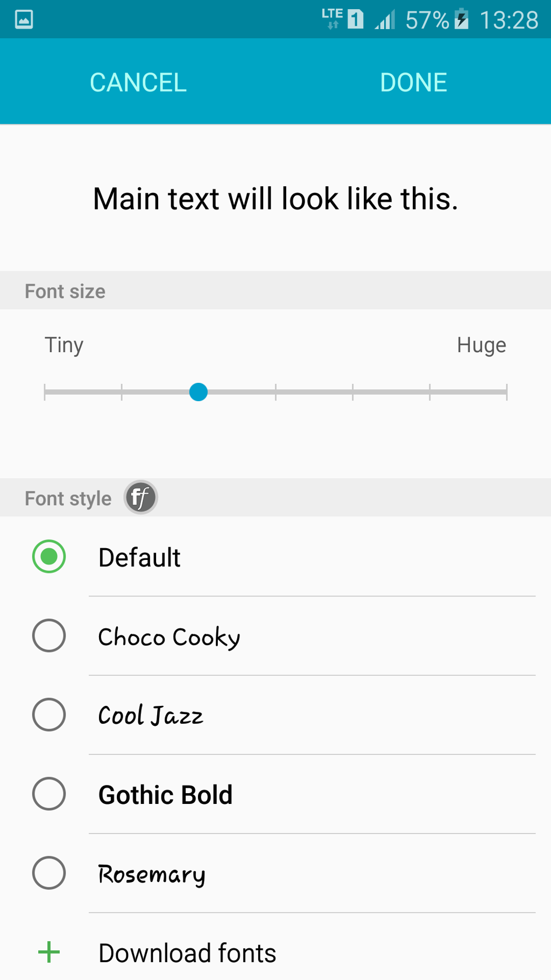Tap the green plus download icon
This screenshot has width=551, height=980.
point(49,952)
